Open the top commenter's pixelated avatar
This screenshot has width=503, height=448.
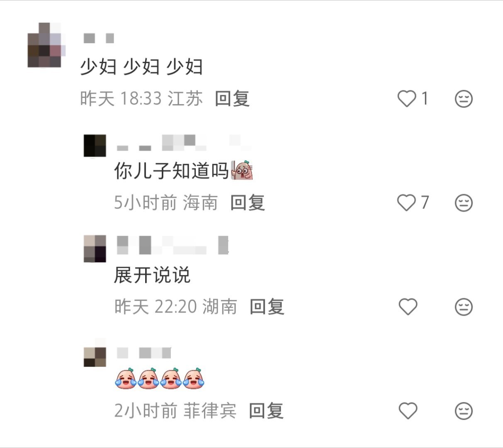(46, 45)
